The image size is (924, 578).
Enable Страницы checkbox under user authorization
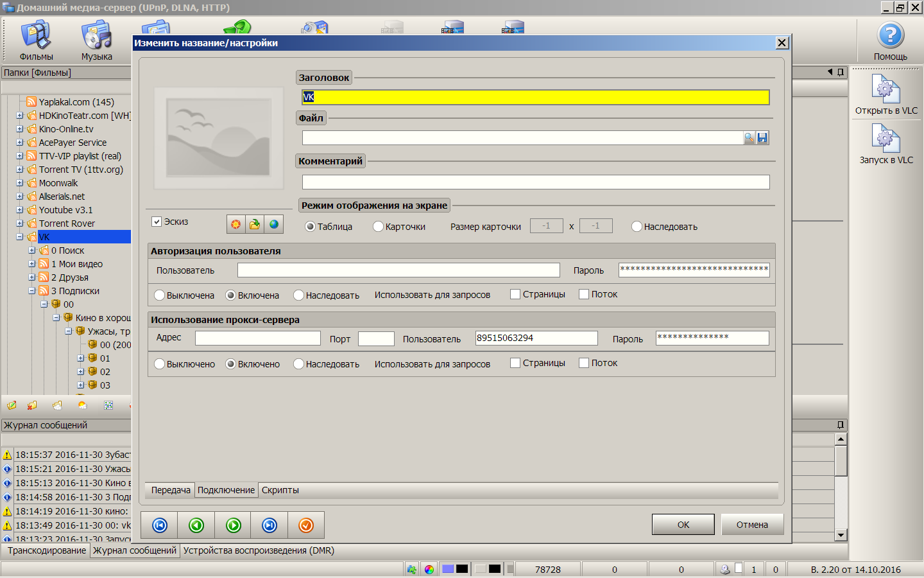pos(515,294)
